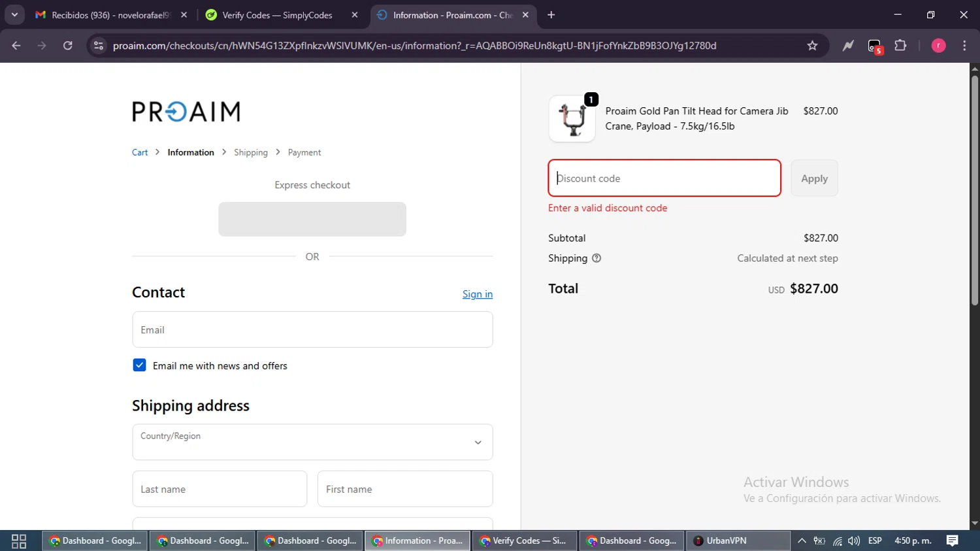Image resolution: width=980 pixels, height=551 pixels.
Task: Click the browser address bar URL
Action: click(x=414, y=46)
